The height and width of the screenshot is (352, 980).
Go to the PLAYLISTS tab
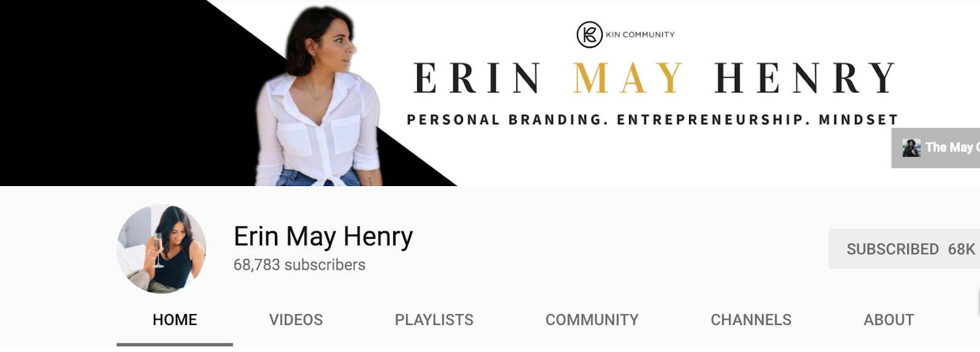[x=434, y=320]
